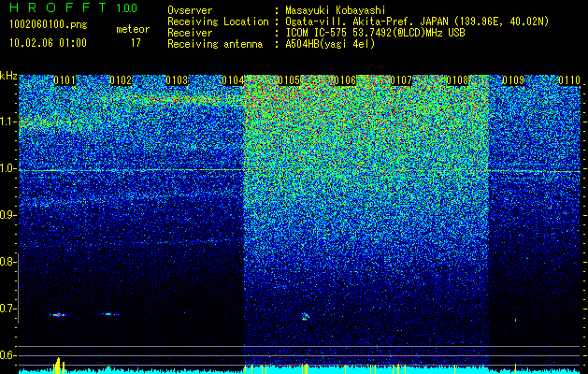Image resolution: width=588 pixels, height=374 pixels.
Task: Click the 'Receiver' field label
Action: (x=190, y=33)
